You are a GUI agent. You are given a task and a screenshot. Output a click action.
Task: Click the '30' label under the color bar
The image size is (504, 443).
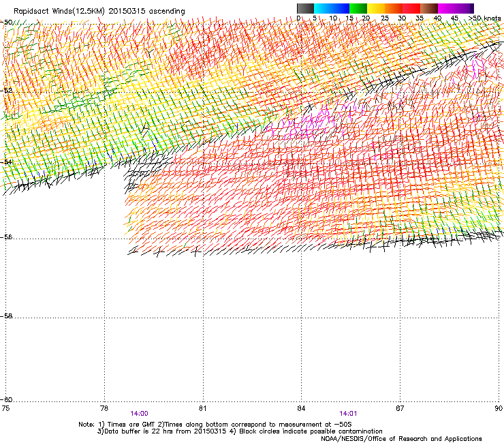(402, 18)
